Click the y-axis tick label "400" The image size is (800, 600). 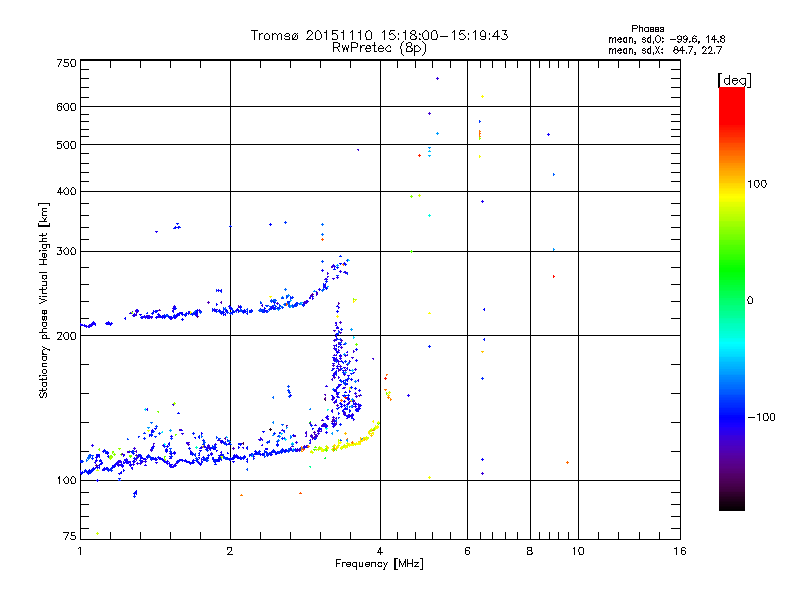point(66,191)
